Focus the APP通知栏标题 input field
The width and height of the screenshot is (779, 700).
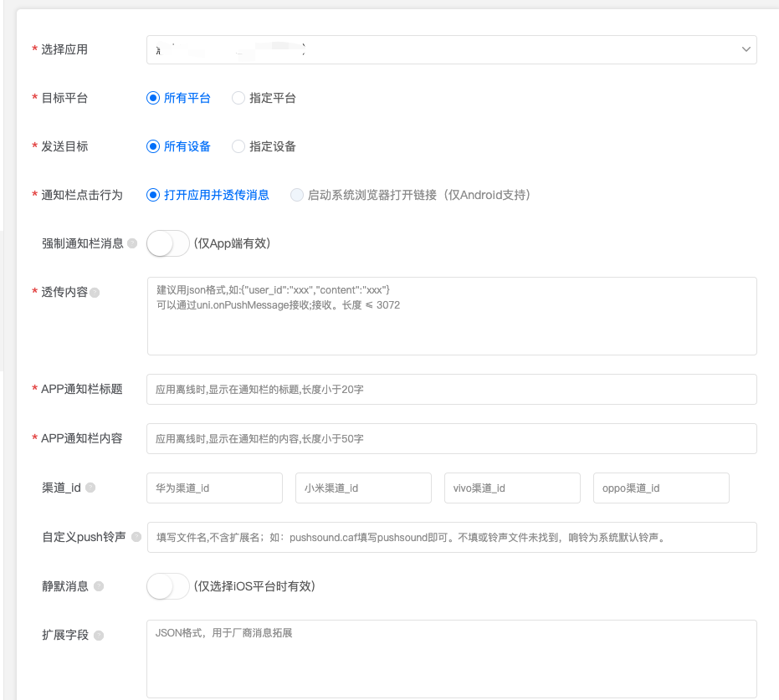pos(451,389)
